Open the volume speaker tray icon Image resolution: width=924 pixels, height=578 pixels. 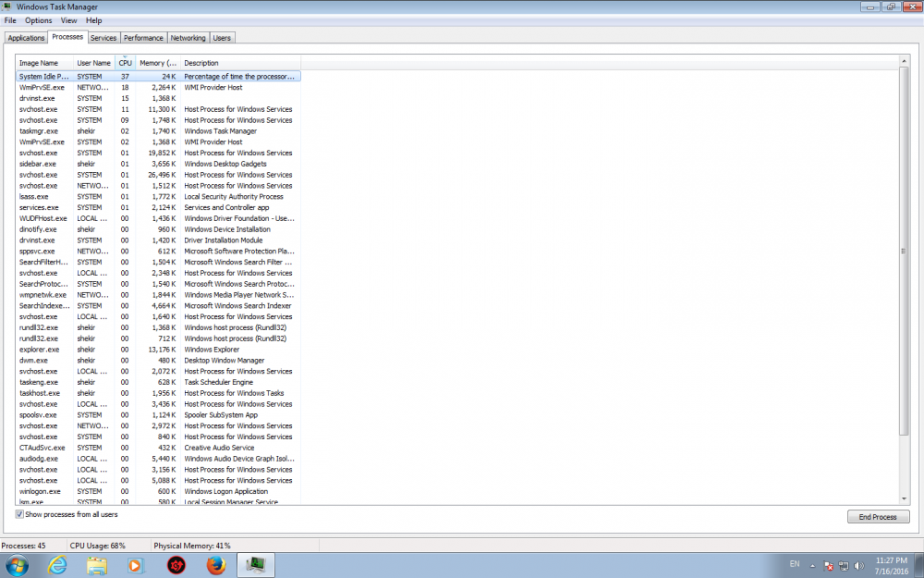point(858,566)
